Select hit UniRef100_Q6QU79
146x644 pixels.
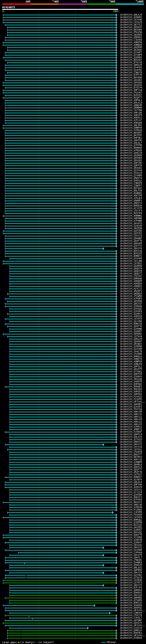tap(131, 268)
